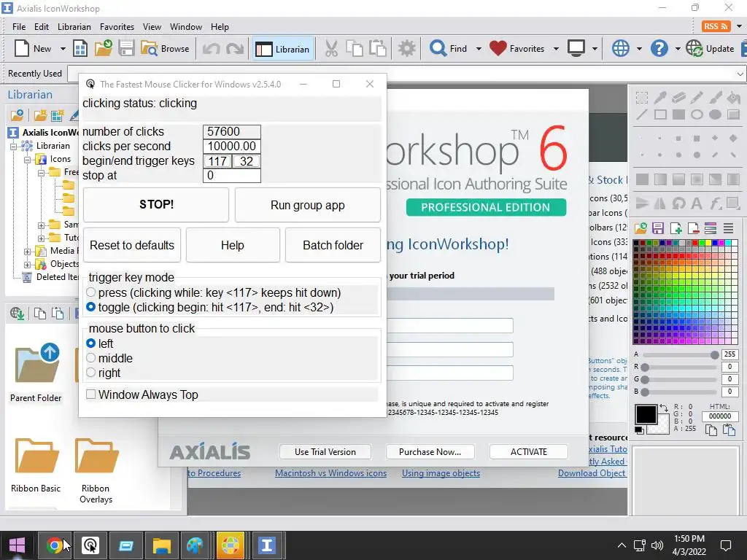The image size is (747, 560).
Task: Open the Edit menu
Action: click(x=42, y=27)
